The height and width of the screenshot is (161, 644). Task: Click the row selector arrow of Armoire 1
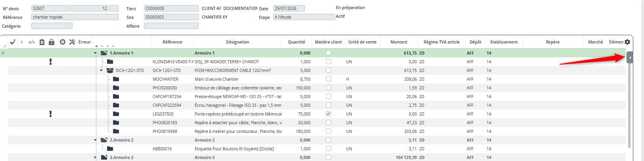(4, 53)
